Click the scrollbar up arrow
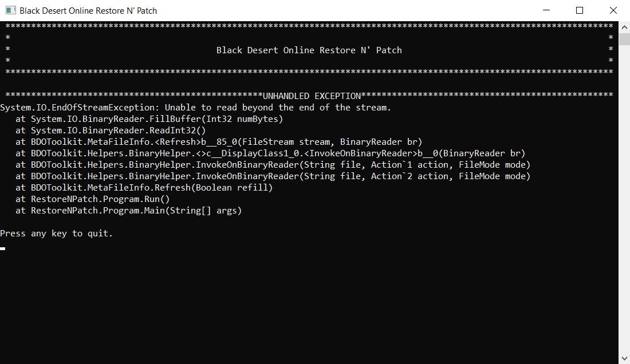 click(x=624, y=27)
